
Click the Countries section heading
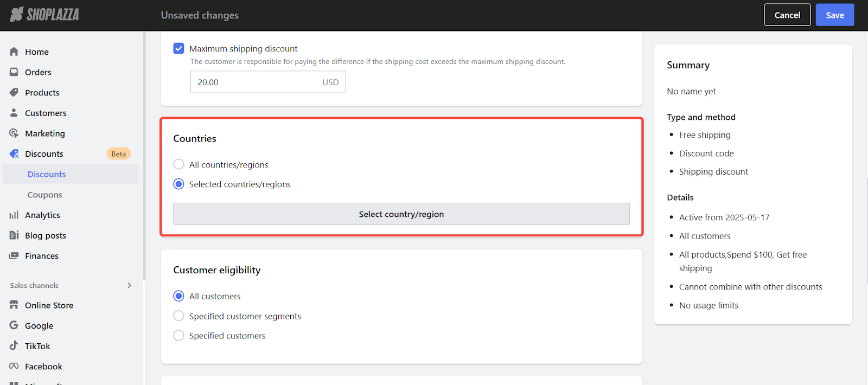click(x=195, y=139)
